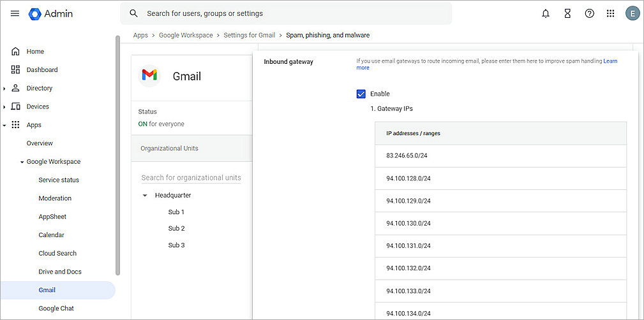The height and width of the screenshot is (320, 644).
Task: Click the Dashboard icon in sidebar
Action: (x=16, y=69)
